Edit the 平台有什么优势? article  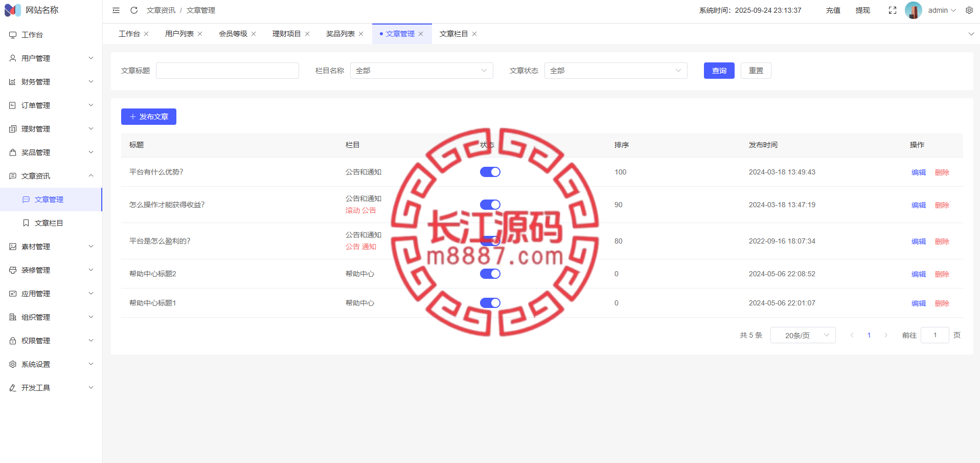(x=919, y=172)
